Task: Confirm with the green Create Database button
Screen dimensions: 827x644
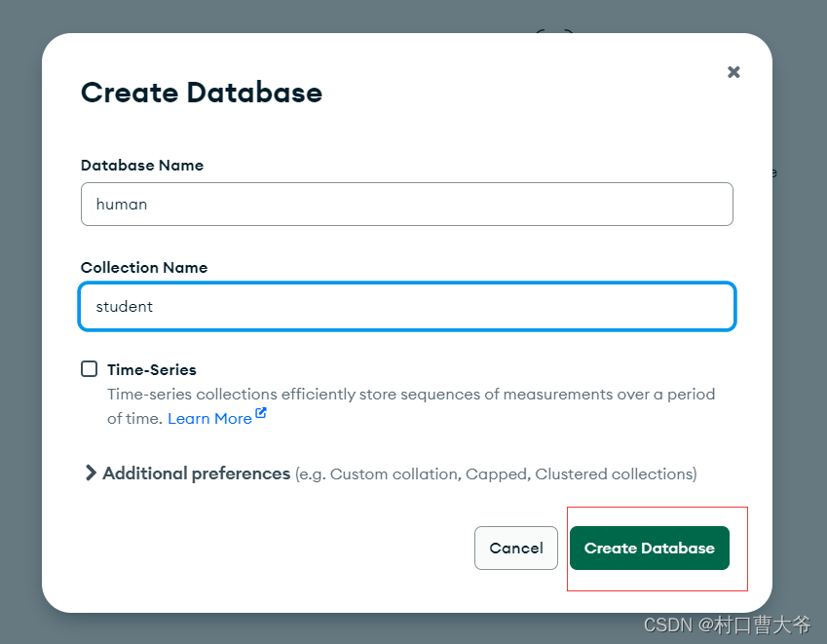Action: coord(649,549)
